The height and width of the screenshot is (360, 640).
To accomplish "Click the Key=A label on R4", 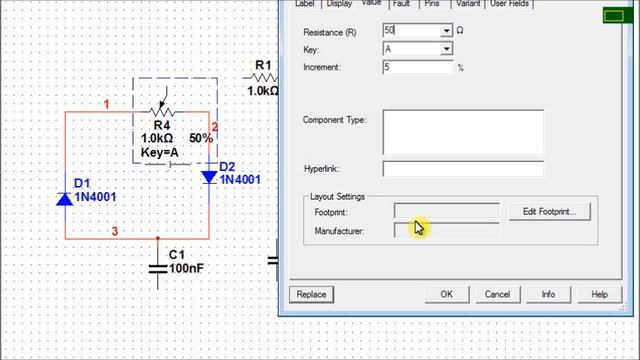I will click(x=160, y=153).
